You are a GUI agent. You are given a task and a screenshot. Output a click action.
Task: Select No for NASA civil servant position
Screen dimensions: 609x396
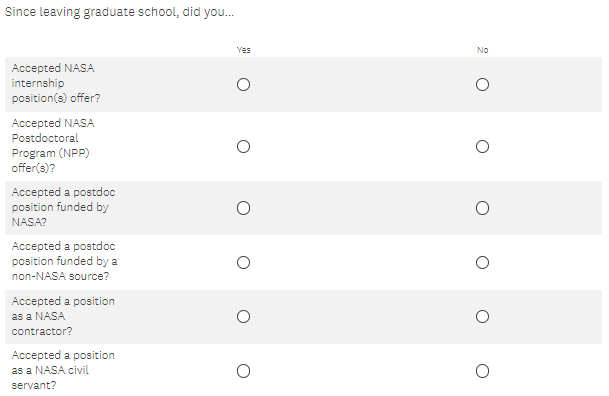(x=482, y=371)
